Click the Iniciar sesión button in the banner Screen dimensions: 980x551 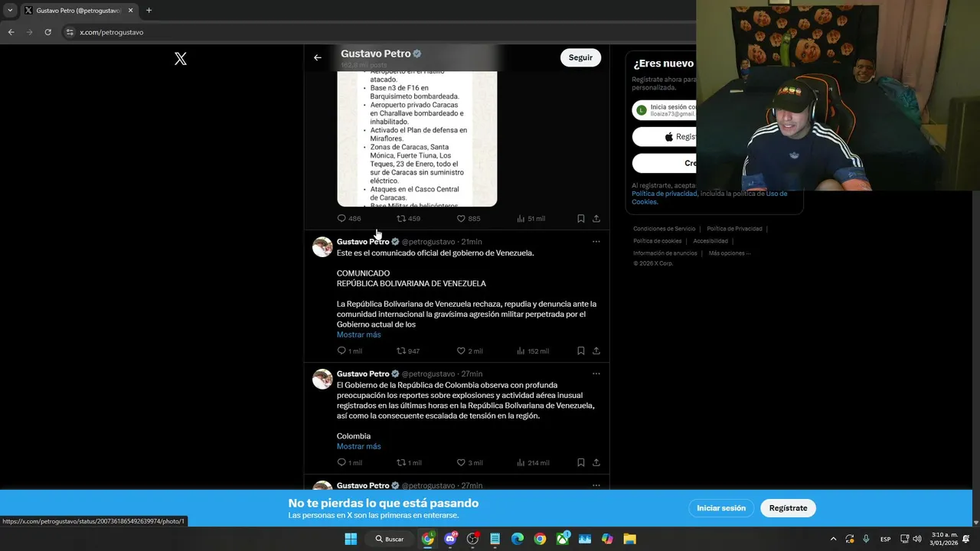tap(721, 508)
